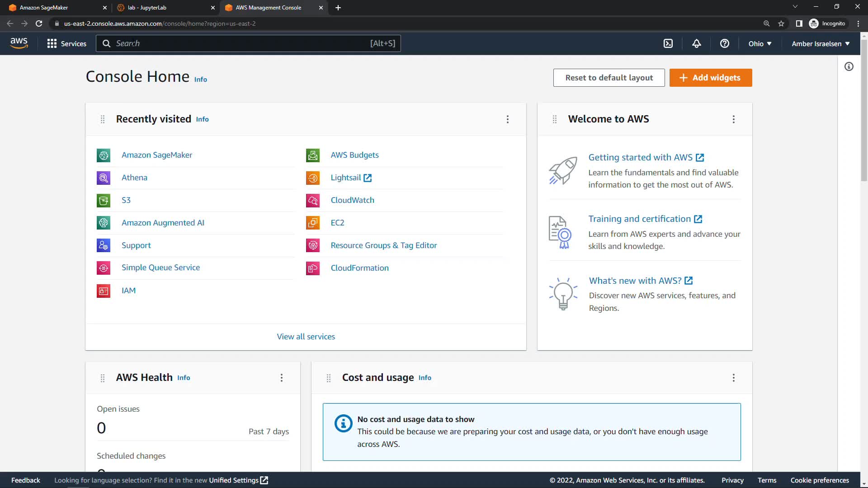Open the notifications bell
868x488 pixels.
(x=696, y=43)
